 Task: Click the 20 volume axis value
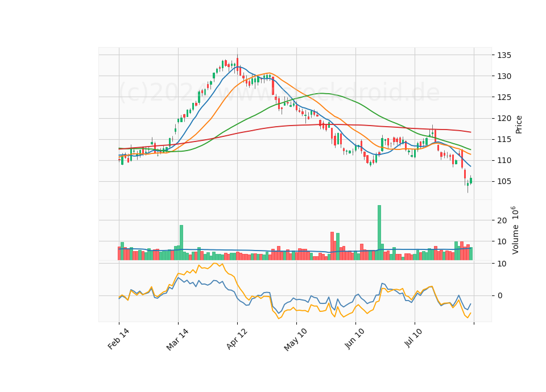pyautogui.click(x=502, y=220)
